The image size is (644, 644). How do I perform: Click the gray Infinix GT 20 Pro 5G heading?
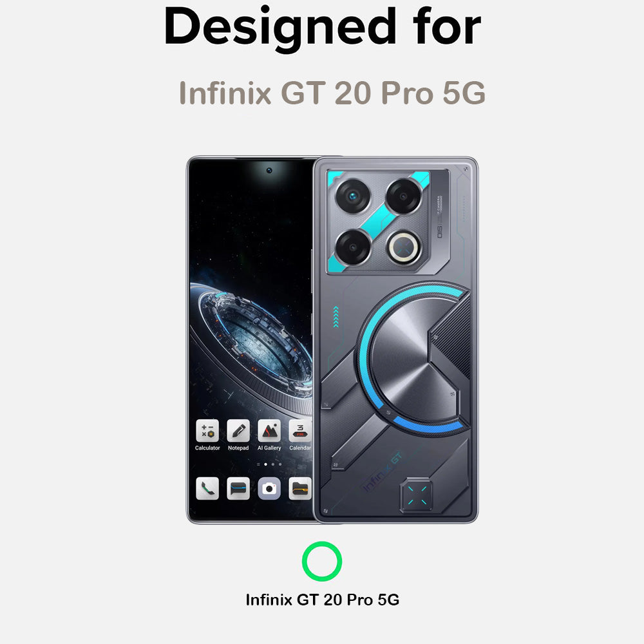[332, 93]
